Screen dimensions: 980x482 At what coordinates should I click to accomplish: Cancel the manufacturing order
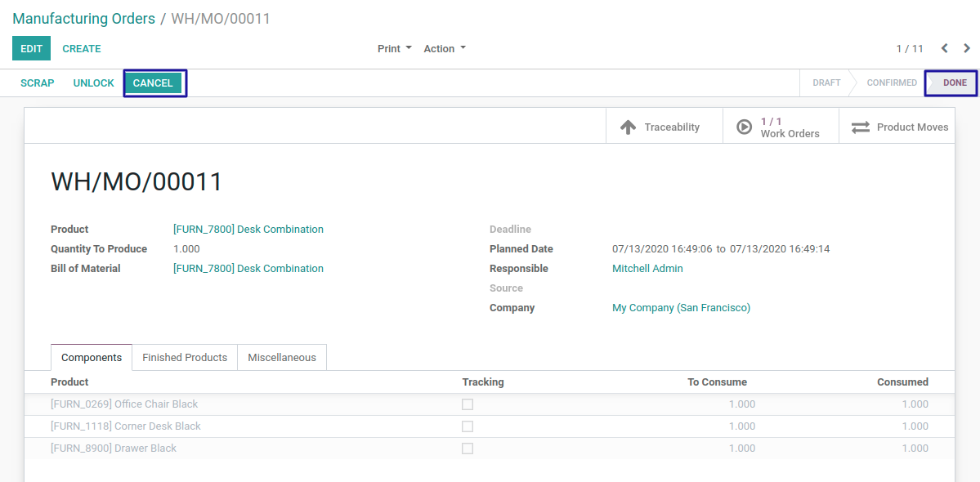153,83
